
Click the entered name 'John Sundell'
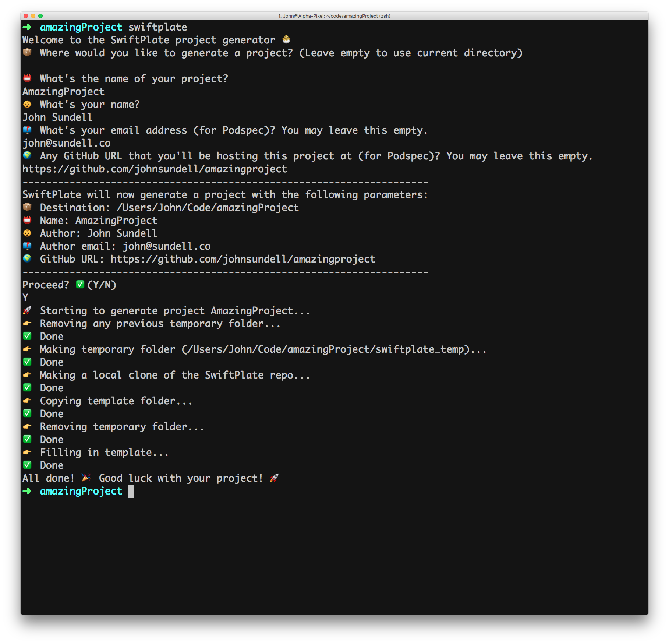[57, 117]
